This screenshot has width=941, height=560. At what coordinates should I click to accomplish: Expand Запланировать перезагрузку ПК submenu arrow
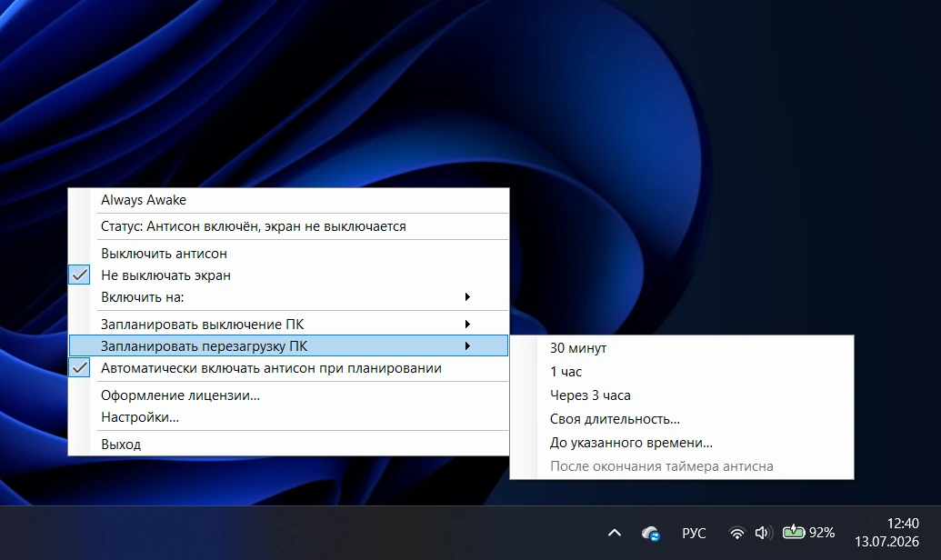pyautogui.click(x=467, y=345)
